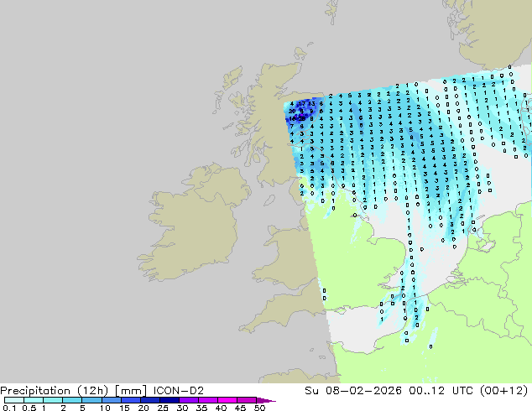Click the legend tick label '10'

105,408
